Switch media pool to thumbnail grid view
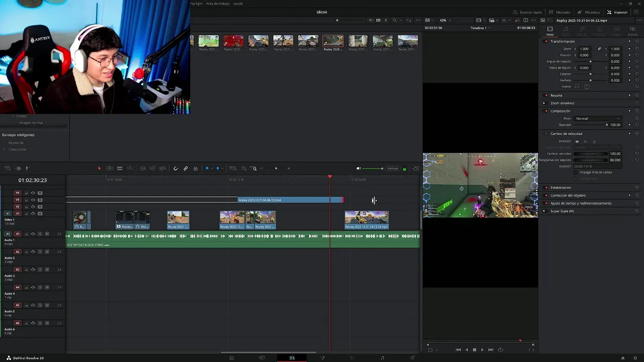Viewport: 644px width, 362px height. pyautogui.click(x=378, y=20)
